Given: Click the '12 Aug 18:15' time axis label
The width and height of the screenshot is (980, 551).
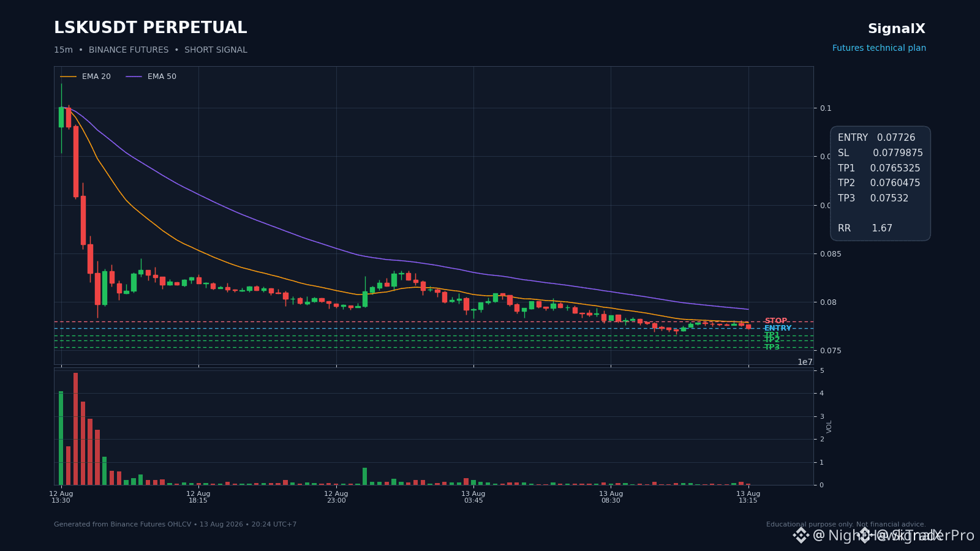Looking at the screenshot, I should tap(198, 497).
